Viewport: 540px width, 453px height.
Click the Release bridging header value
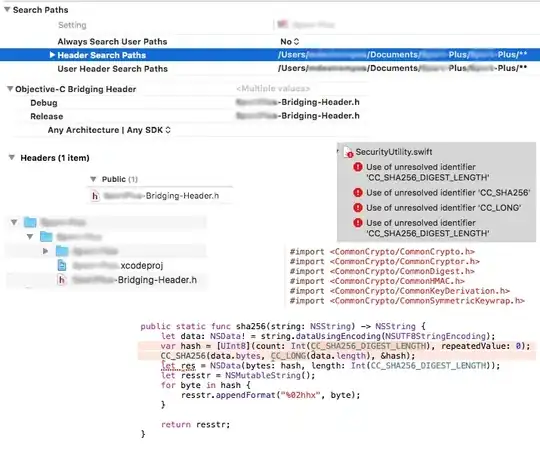[298, 116]
